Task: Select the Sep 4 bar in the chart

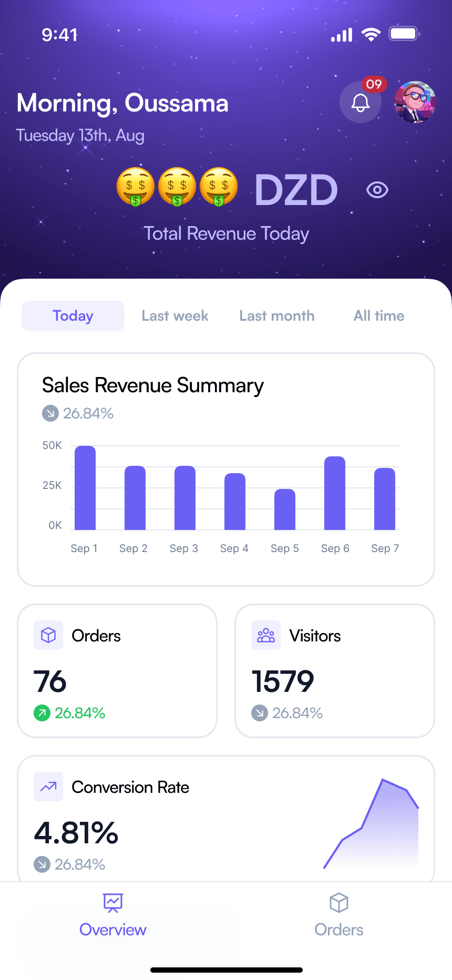Action: (235, 502)
